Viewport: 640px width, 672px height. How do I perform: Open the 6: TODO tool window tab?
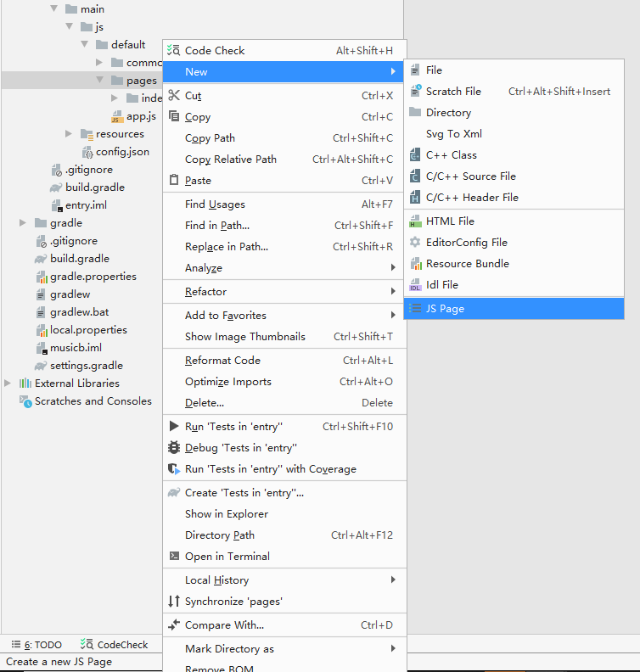pos(36,645)
